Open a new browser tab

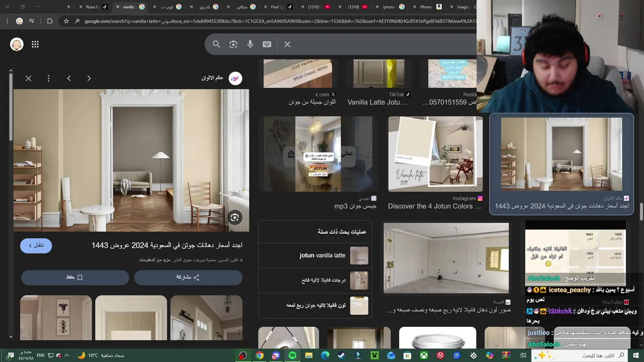[69, 7]
